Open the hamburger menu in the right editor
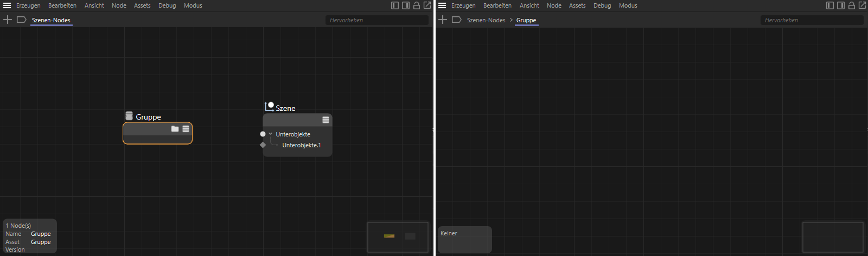The height and width of the screenshot is (256, 868). pyautogui.click(x=442, y=5)
